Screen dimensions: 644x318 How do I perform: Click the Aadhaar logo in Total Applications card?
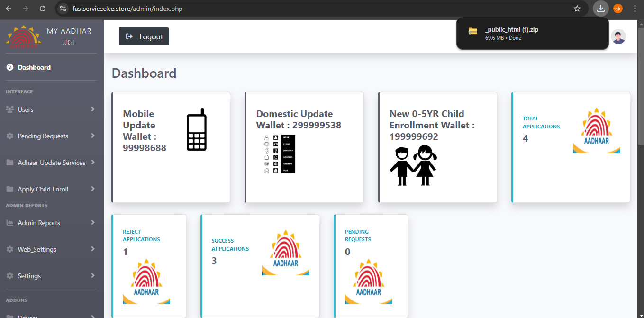596,130
